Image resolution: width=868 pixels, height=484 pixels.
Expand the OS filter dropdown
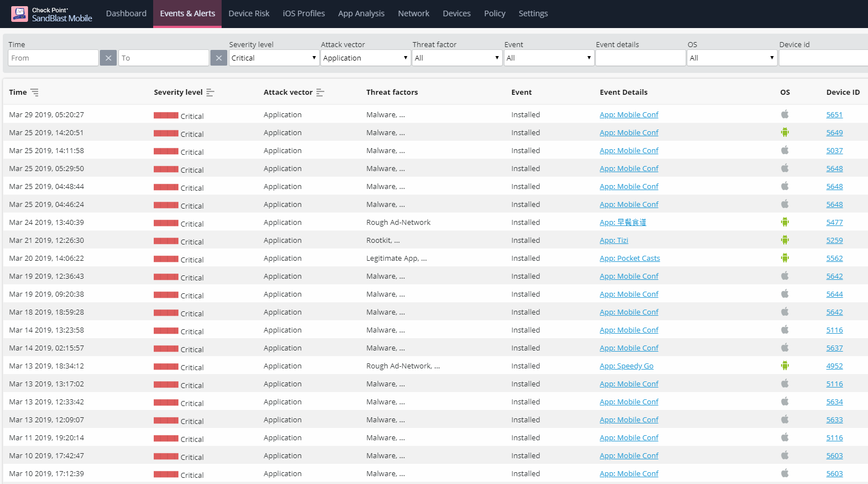tap(732, 58)
